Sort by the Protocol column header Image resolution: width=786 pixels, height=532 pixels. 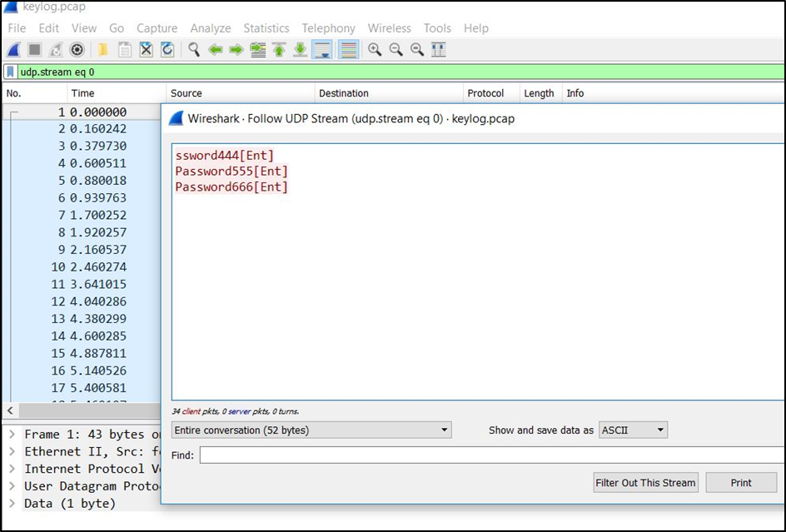491,93
